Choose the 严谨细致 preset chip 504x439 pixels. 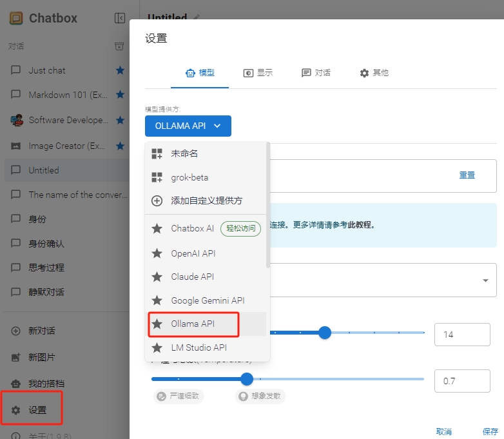179,396
